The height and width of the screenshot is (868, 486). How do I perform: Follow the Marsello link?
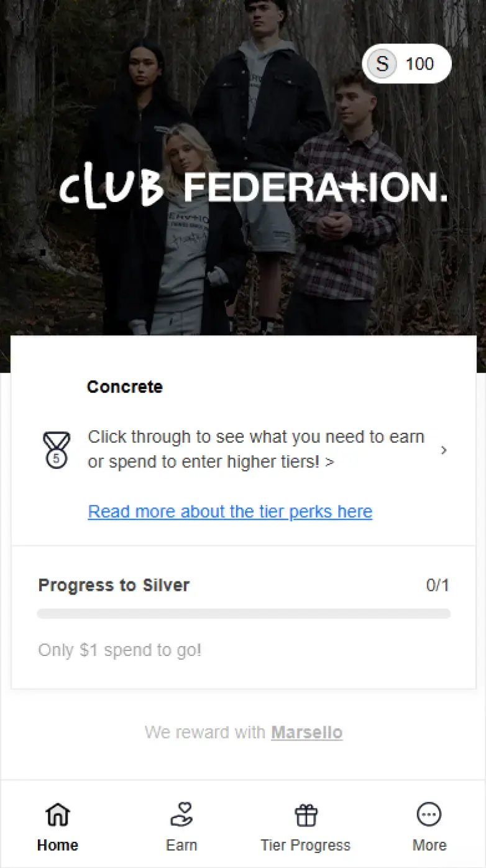[306, 732]
